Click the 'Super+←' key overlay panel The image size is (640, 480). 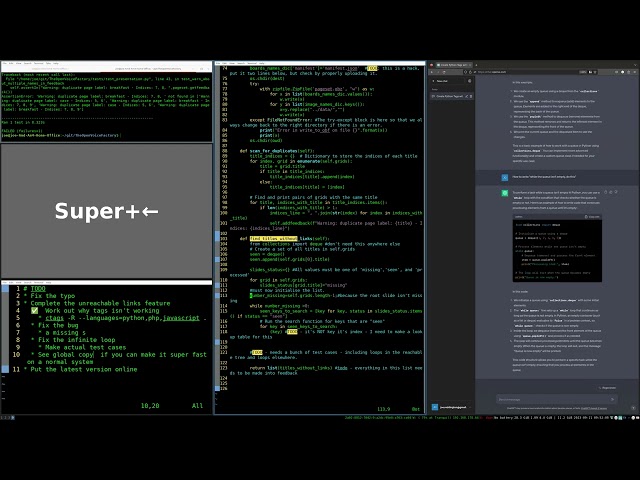(107, 211)
